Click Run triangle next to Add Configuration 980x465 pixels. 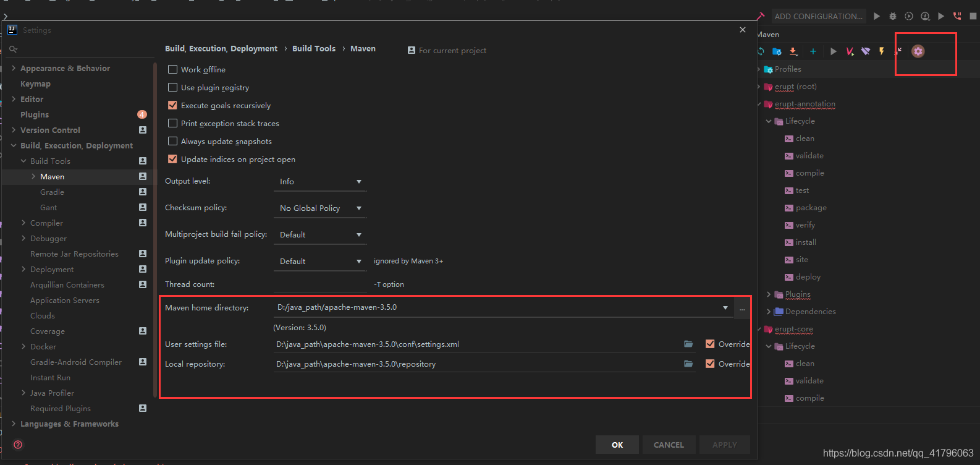click(x=877, y=16)
